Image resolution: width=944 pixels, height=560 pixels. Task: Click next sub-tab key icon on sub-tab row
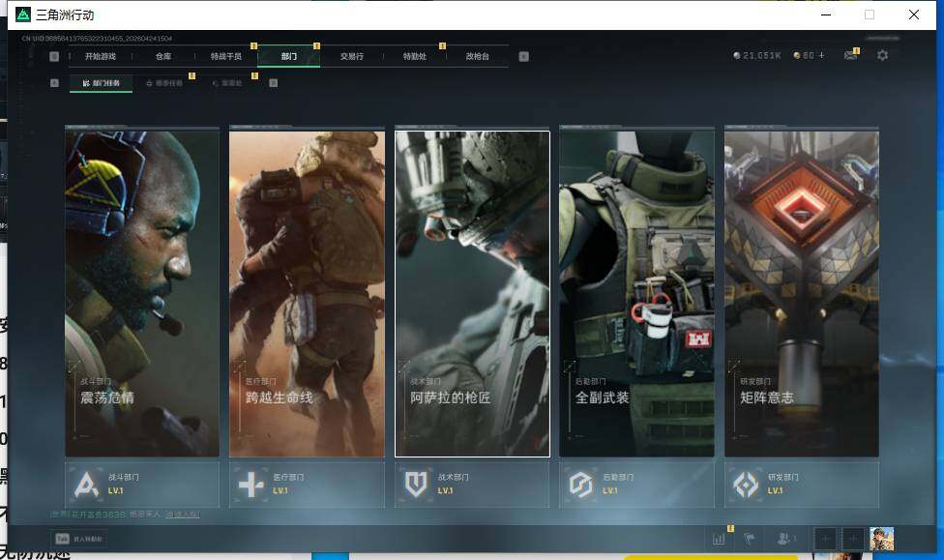click(x=274, y=83)
